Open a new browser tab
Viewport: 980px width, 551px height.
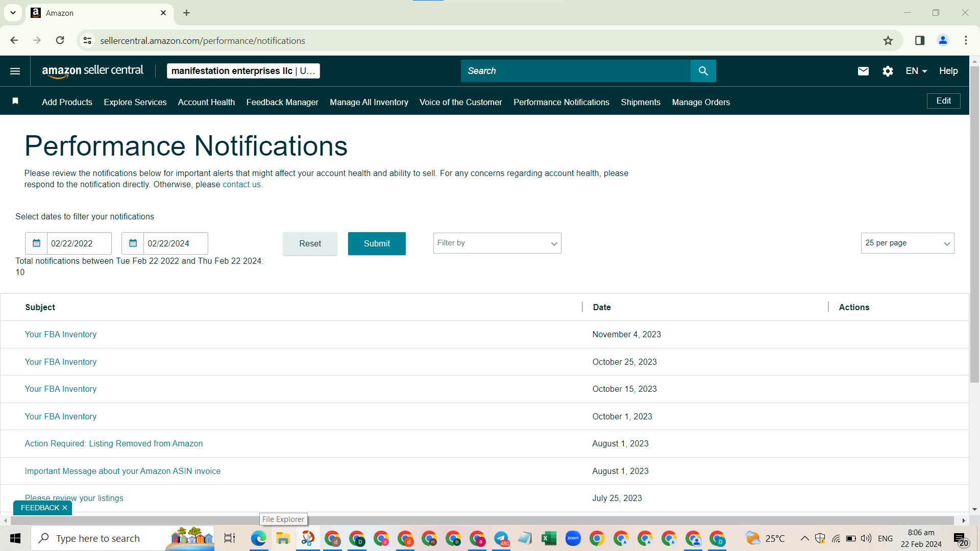coord(187,13)
